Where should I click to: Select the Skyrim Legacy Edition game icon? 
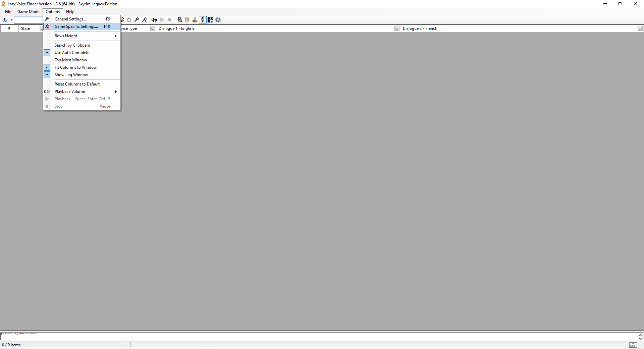coord(203,20)
